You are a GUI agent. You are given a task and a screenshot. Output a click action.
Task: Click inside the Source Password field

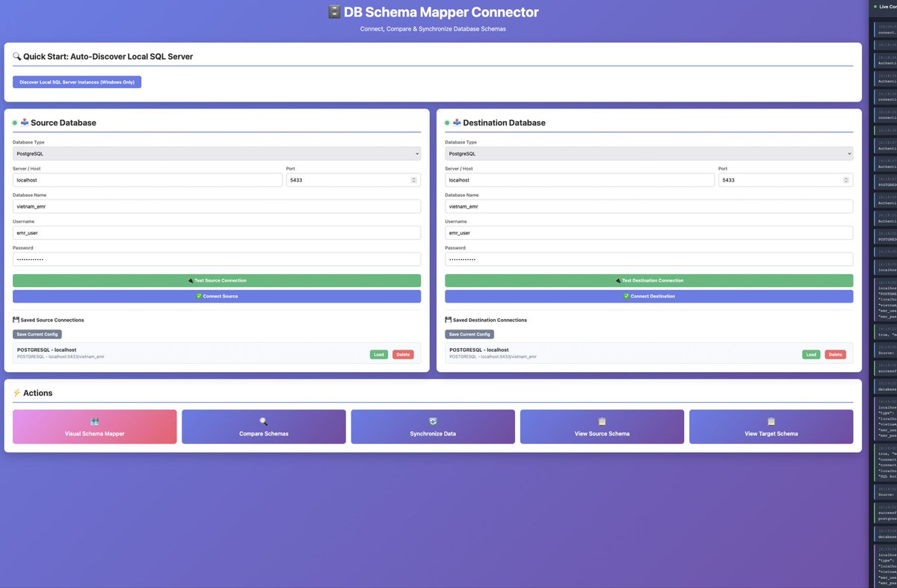(216, 259)
